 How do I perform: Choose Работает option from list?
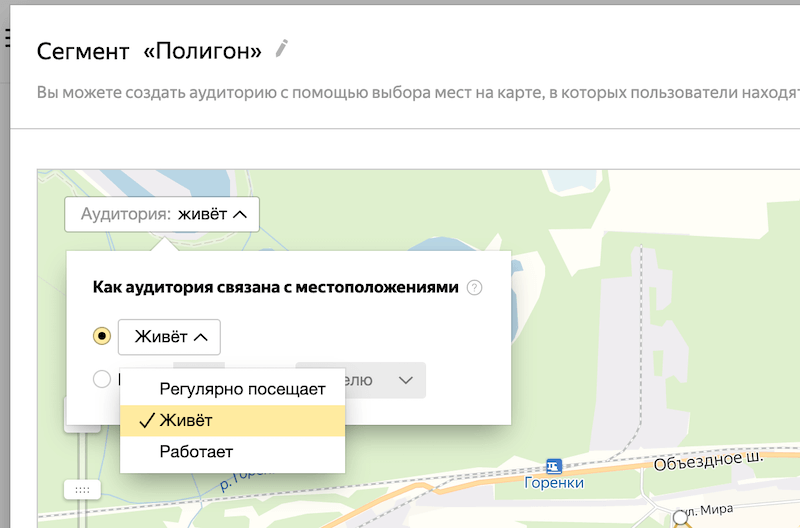click(233, 452)
